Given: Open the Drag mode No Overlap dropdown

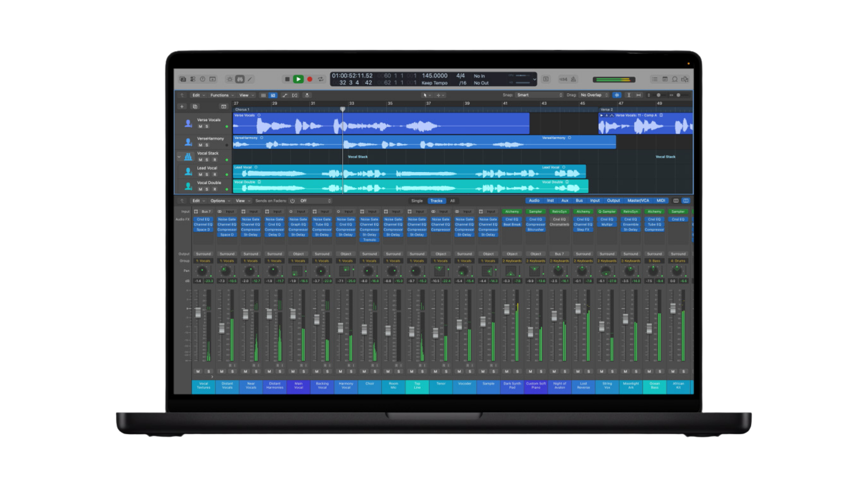Looking at the screenshot, I should click(592, 95).
